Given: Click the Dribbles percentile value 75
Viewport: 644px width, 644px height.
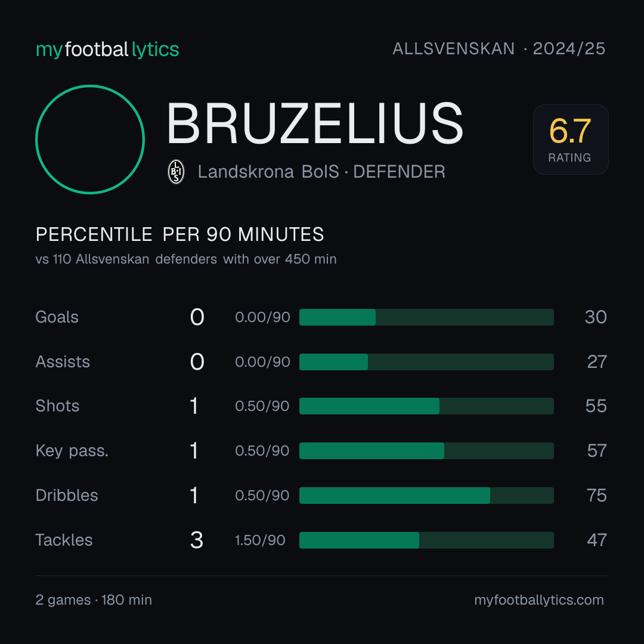Looking at the screenshot, I should point(597,496).
